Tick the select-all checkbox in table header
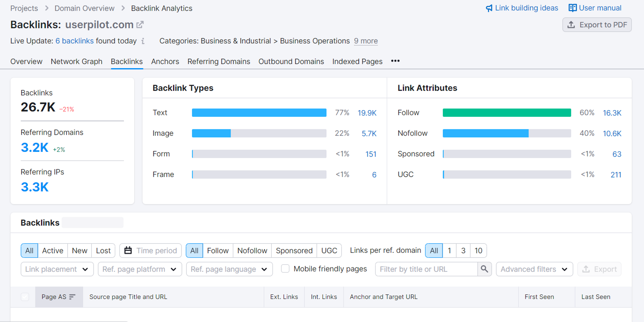Screen dimensions: 644x322 click(x=25, y=297)
